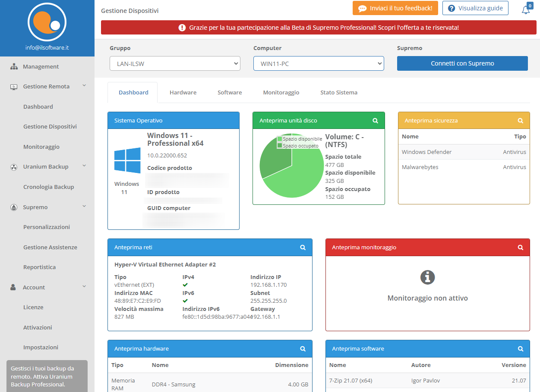The image size is (540, 392).
Task: Collapse the Uranium Backup section chevron
Action: pyautogui.click(x=84, y=166)
